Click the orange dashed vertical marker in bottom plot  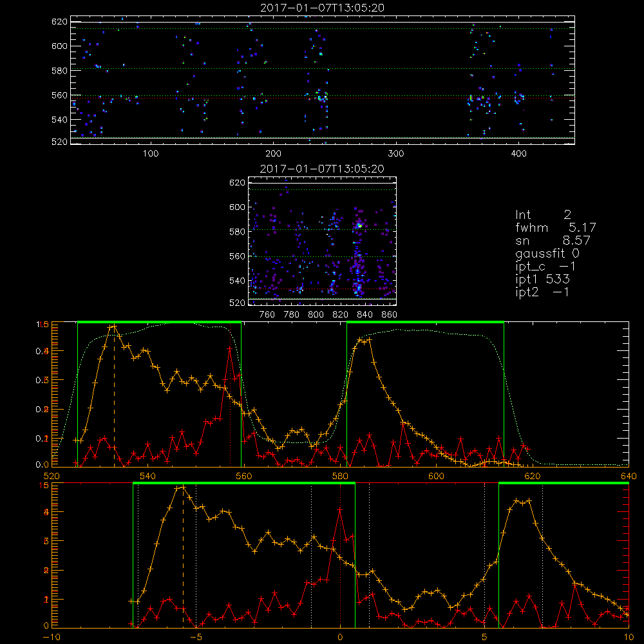pos(183,557)
